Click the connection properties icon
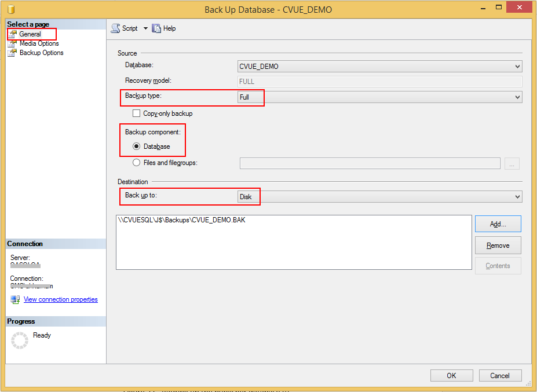This screenshot has width=537, height=392. 16,299
